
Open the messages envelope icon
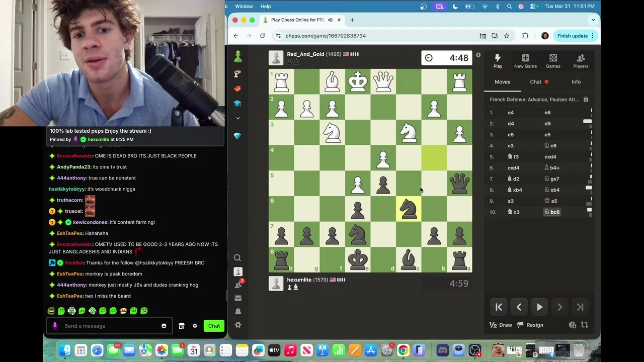[x=238, y=298]
